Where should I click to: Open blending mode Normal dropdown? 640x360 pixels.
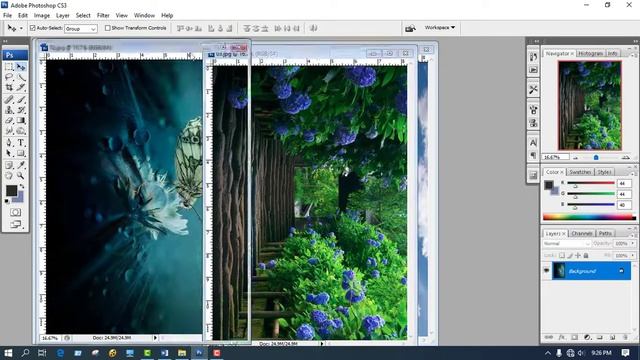567,244
